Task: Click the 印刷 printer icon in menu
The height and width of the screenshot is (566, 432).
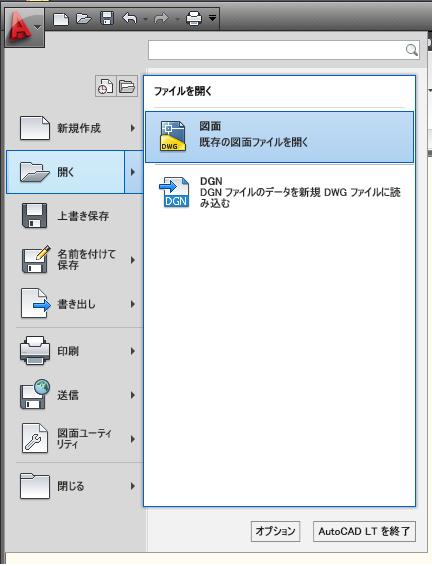Action: [x=35, y=351]
